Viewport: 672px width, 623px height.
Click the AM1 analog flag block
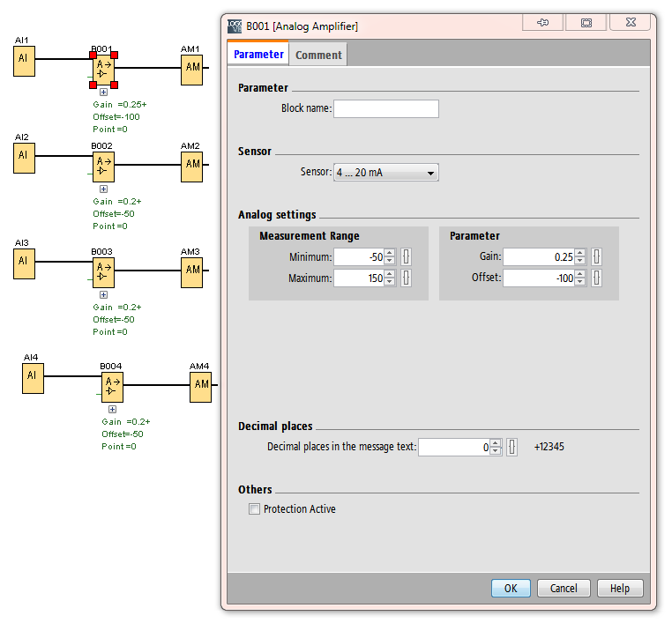(191, 68)
